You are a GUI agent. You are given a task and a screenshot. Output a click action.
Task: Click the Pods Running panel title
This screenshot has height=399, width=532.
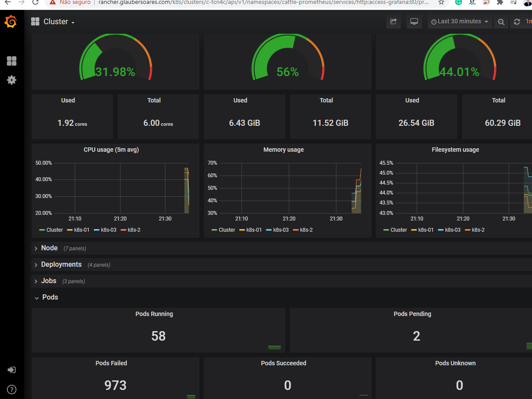click(x=154, y=314)
